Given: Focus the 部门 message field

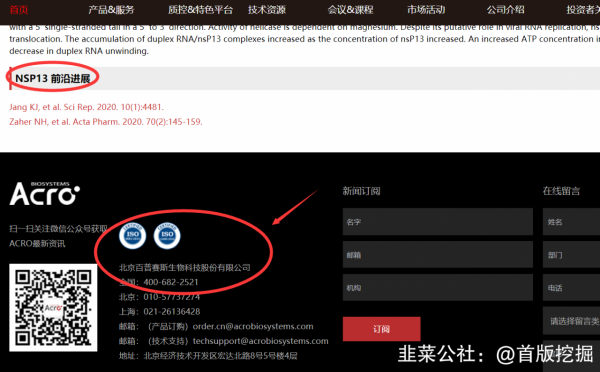Looking at the screenshot, I should click(571, 255).
